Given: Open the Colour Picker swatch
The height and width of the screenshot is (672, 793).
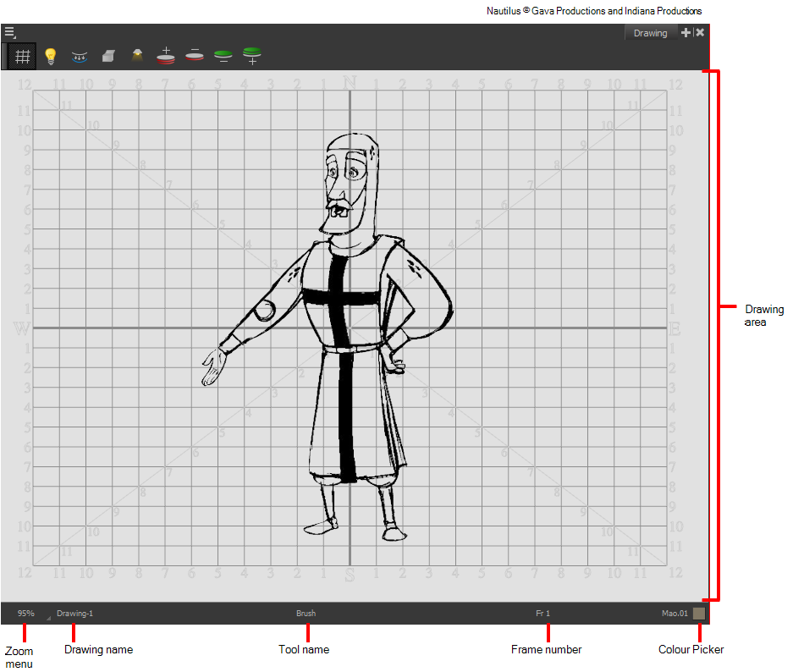Looking at the screenshot, I should pos(699,614).
